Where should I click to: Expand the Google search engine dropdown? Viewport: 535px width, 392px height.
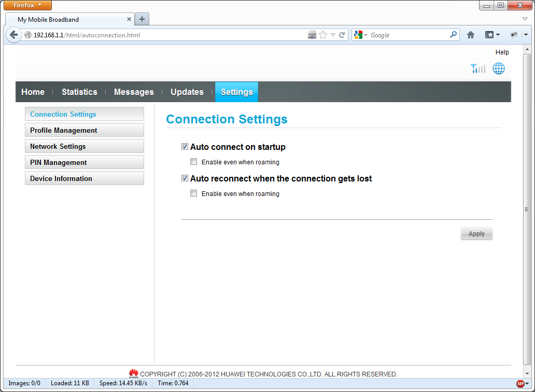(360, 35)
